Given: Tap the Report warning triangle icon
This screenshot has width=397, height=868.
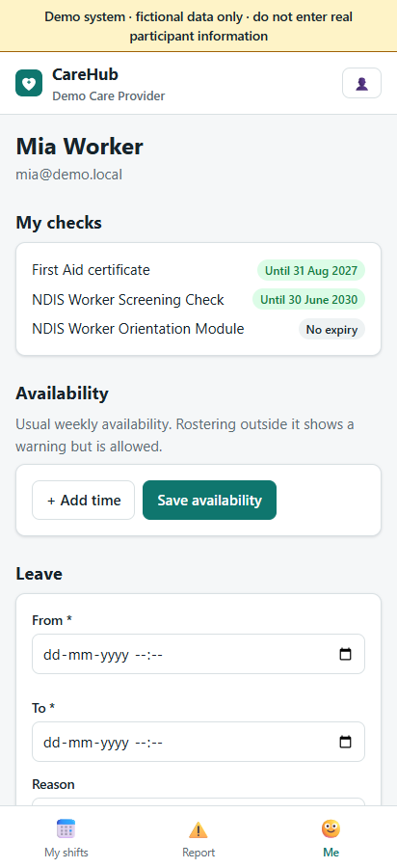Looking at the screenshot, I should (x=198, y=829).
